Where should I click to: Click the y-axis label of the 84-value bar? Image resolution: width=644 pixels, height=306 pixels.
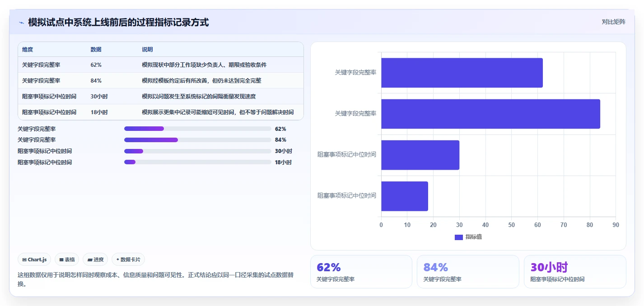[x=355, y=114]
